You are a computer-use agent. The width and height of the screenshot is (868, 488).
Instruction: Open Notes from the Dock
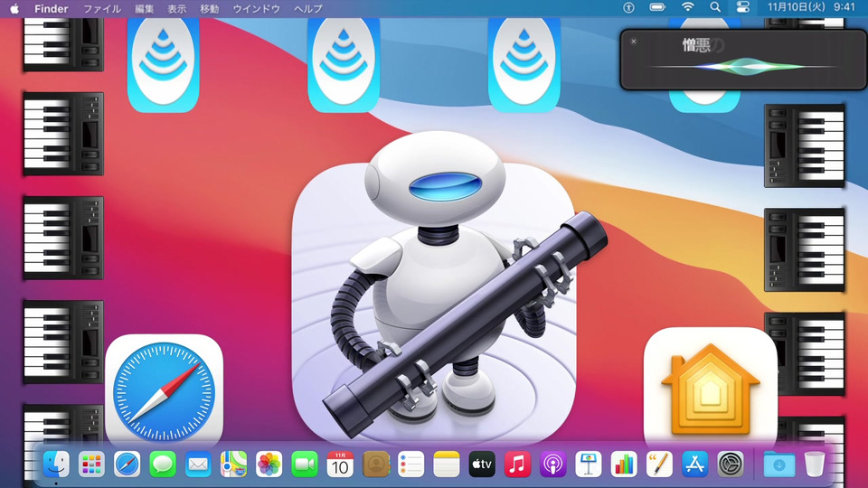pos(447,465)
